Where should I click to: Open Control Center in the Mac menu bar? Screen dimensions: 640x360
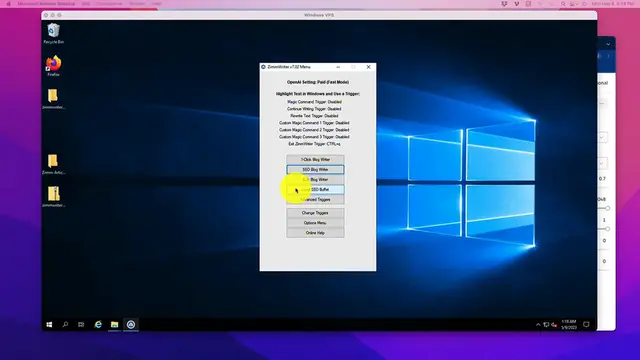coord(573,4)
